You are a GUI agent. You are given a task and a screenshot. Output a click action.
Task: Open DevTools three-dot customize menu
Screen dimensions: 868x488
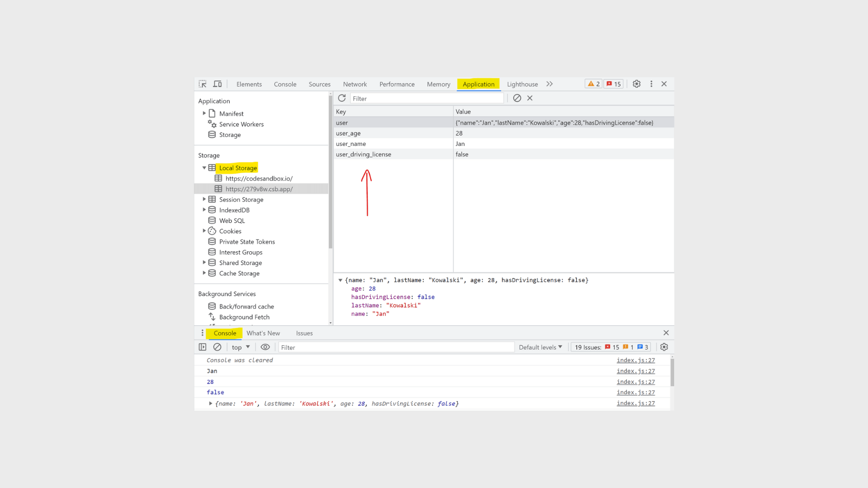click(651, 84)
